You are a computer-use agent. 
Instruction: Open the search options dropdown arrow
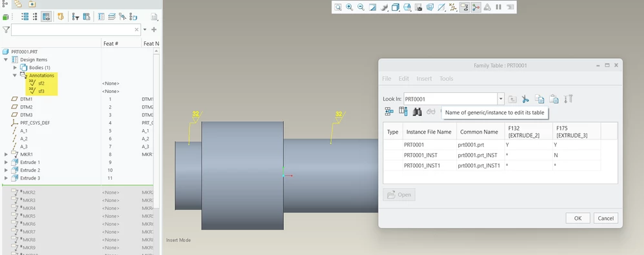coord(145,30)
